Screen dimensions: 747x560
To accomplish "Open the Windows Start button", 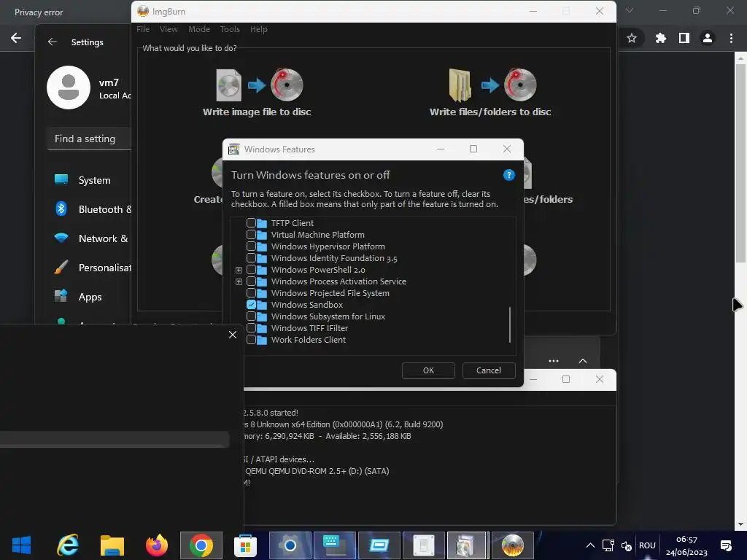I will pyautogui.click(x=21, y=545).
